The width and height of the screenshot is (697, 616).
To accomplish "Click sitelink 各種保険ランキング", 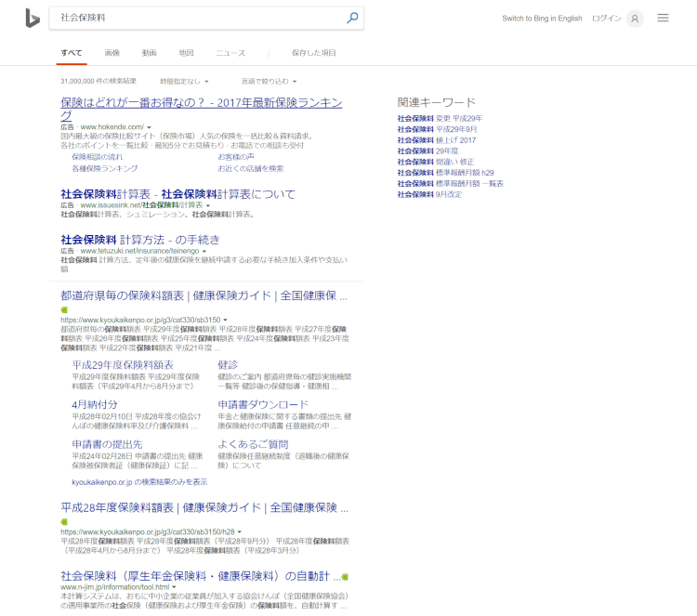I will (104, 168).
